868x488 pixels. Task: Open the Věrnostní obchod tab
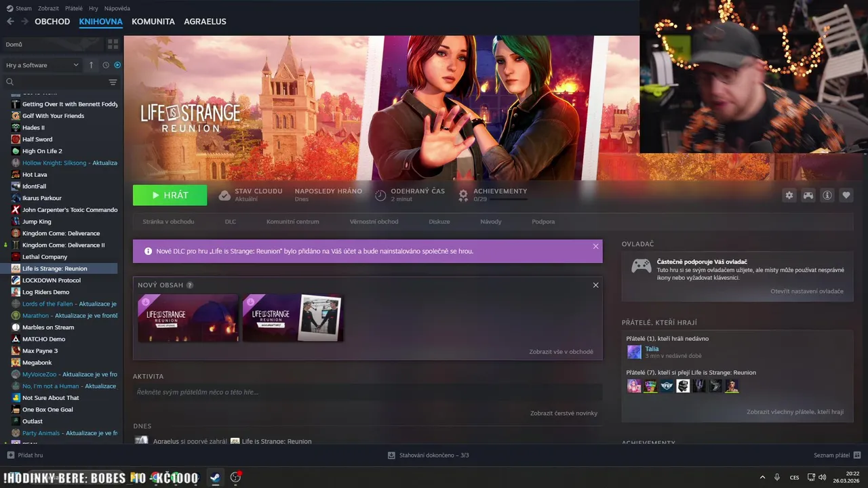tap(374, 222)
